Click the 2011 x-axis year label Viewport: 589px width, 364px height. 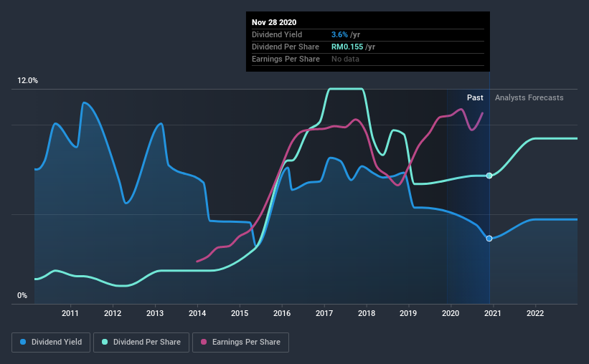tap(70, 313)
